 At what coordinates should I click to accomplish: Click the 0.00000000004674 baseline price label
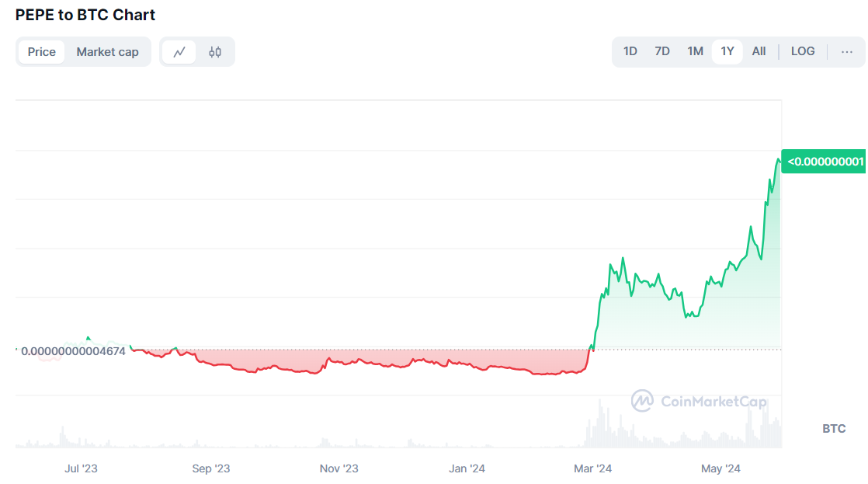tap(73, 351)
